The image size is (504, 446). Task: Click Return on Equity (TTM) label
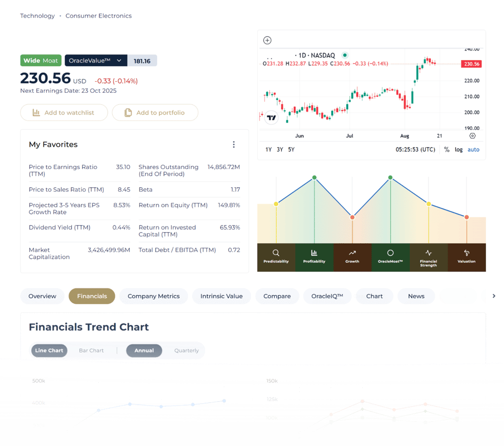point(173,205)
